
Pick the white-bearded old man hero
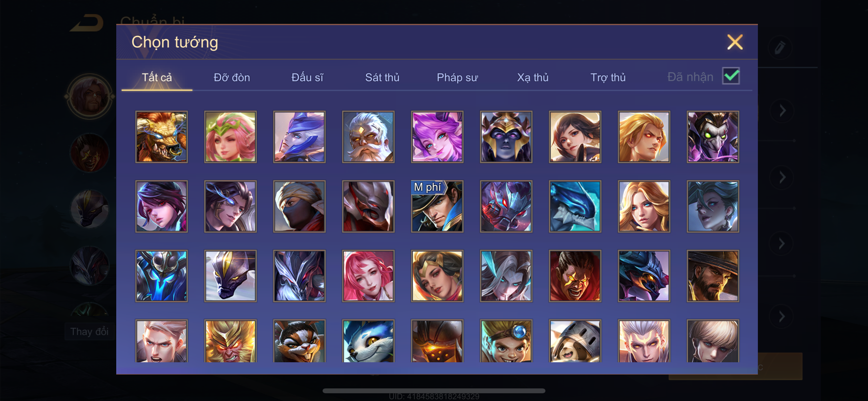coord(368,137)
